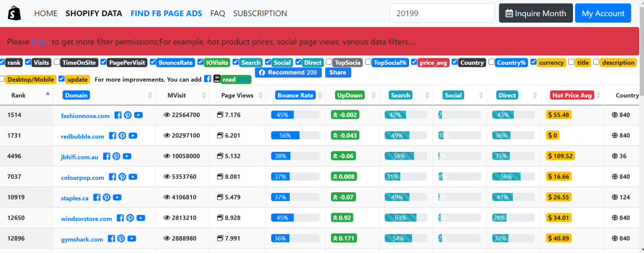The height and width of the screenshot is (253, 644).
Task: Uncheck the Visits column checkbox
Action: click(x=28, y=63)
